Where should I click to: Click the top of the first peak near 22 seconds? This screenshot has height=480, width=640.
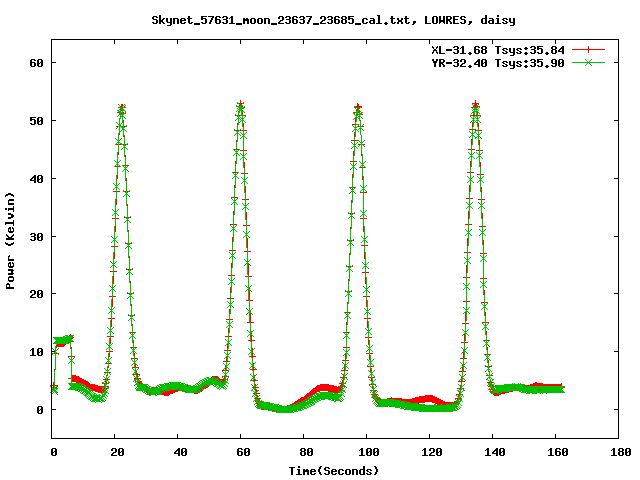[x=122, y=108]
